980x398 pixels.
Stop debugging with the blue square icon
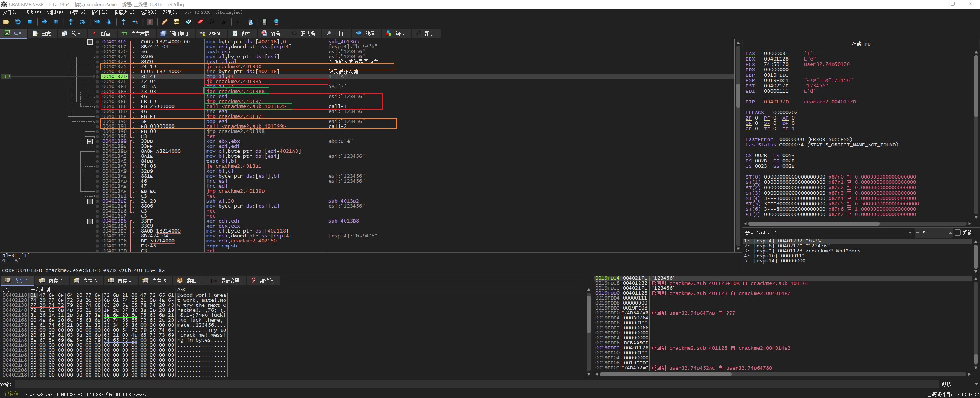(29, 22)
